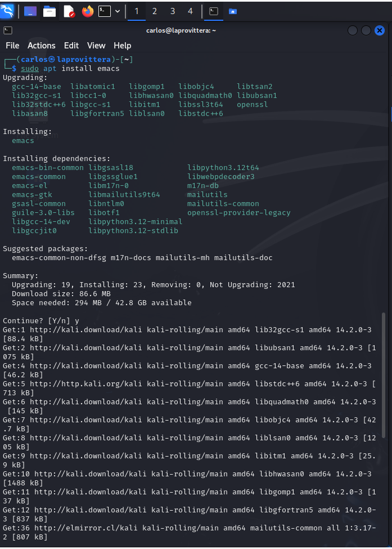This screenshot has height=549, width=392.
Task: Select the running terminal taskbar button
Action: (214, 12)
